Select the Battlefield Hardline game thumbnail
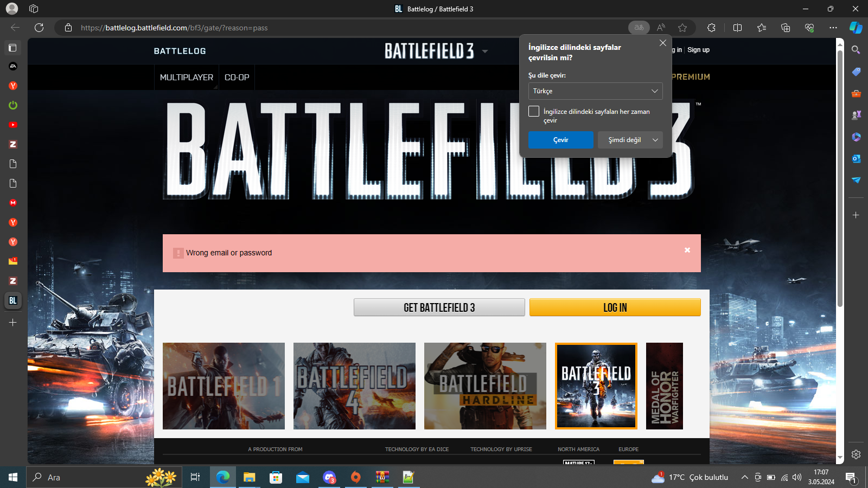This screenshot has height=488, width=868. 485,386
